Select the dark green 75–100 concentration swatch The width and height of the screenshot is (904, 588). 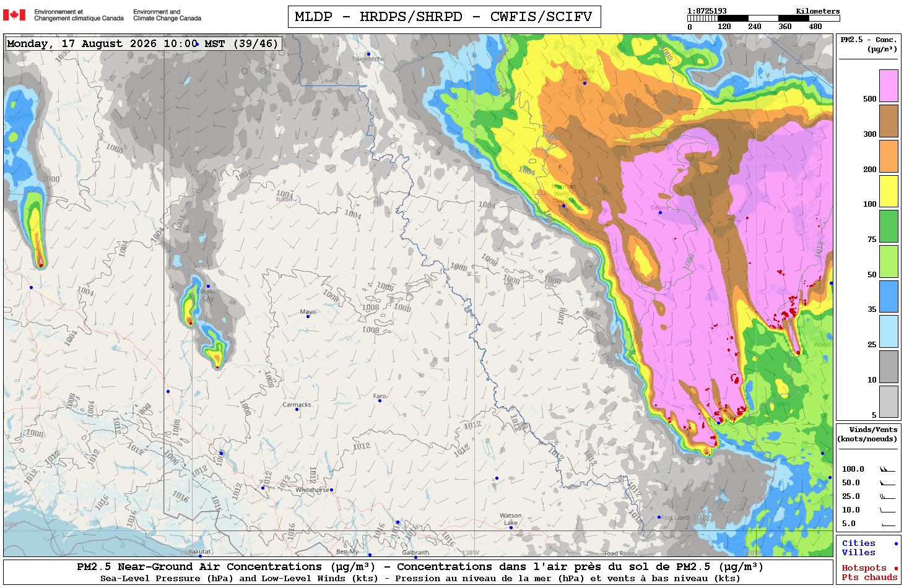point(889,227)
